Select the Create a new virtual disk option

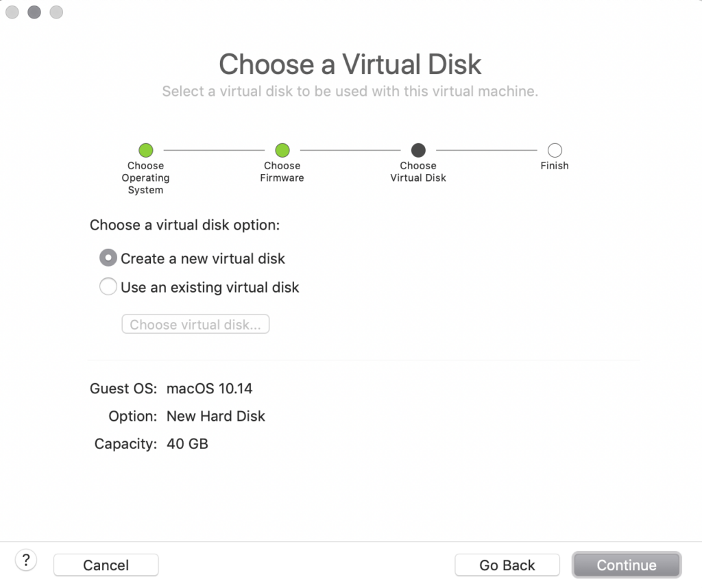tap(108, 258)
